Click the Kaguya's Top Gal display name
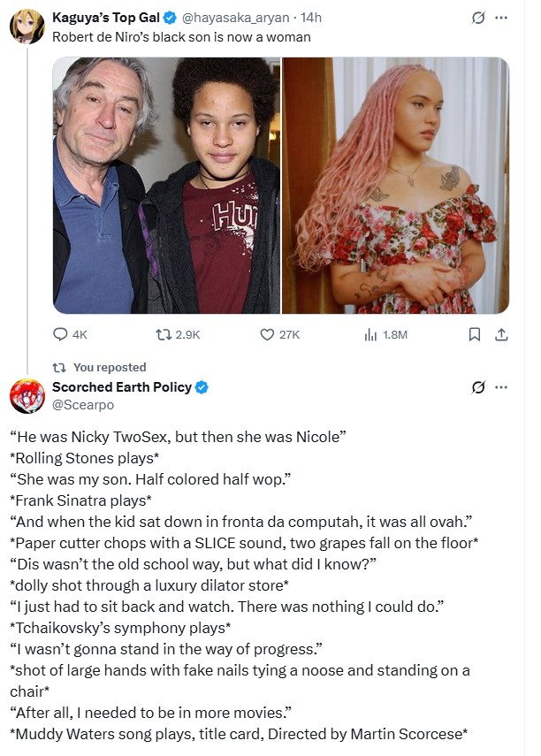This screenshot has width=541, height=756. click(x=106, y=18)
